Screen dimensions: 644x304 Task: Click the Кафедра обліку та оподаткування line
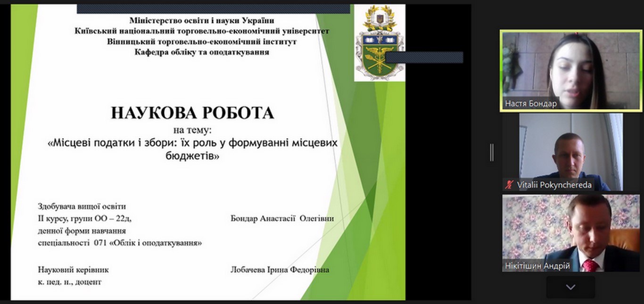click(x=202, y=52)
